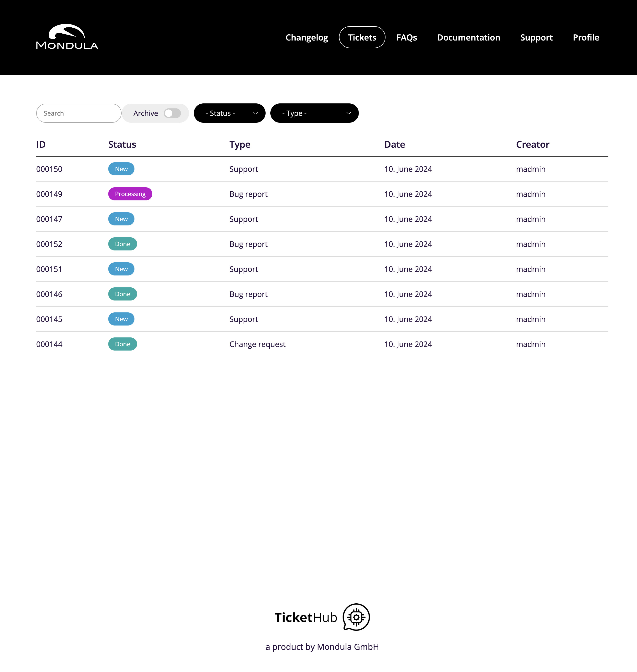Click creator madmin in ticket 000151 row
This screenshot has width=637, height=672.
click(x=531, y=269)
